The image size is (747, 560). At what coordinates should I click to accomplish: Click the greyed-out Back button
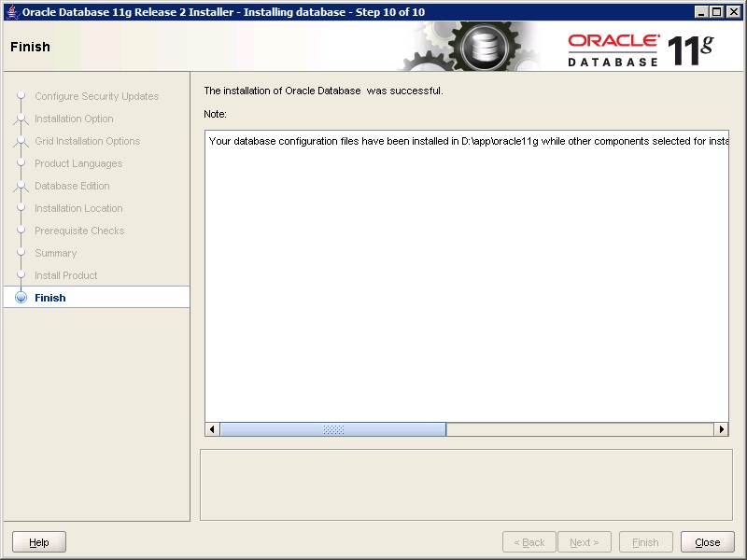529,542
